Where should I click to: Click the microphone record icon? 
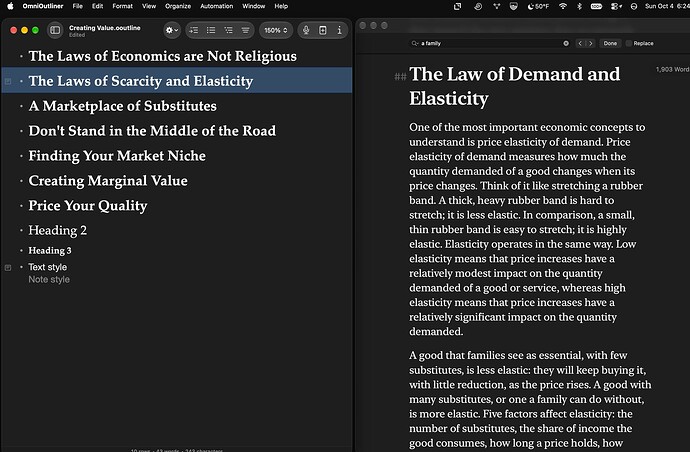[306, 30]
